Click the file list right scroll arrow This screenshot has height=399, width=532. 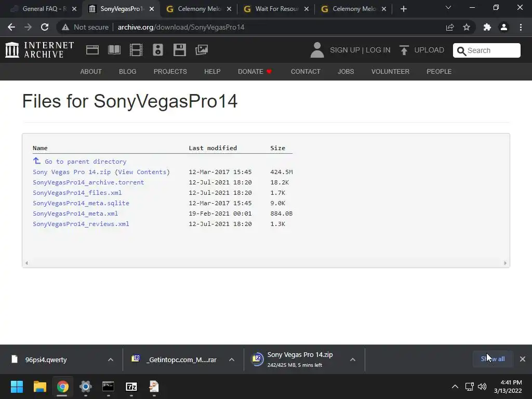505,263
